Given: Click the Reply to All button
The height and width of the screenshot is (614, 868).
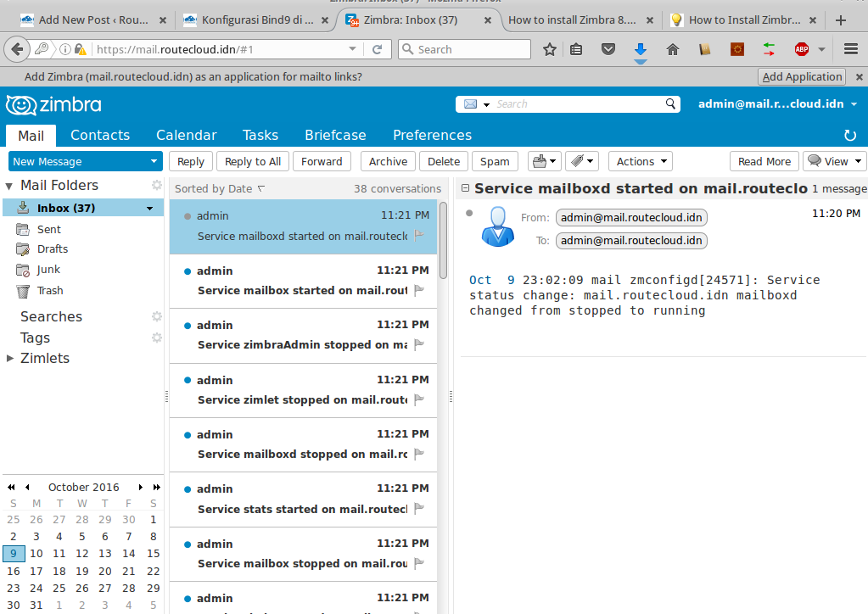Looking at the screenshot, I should pos(253,161).
